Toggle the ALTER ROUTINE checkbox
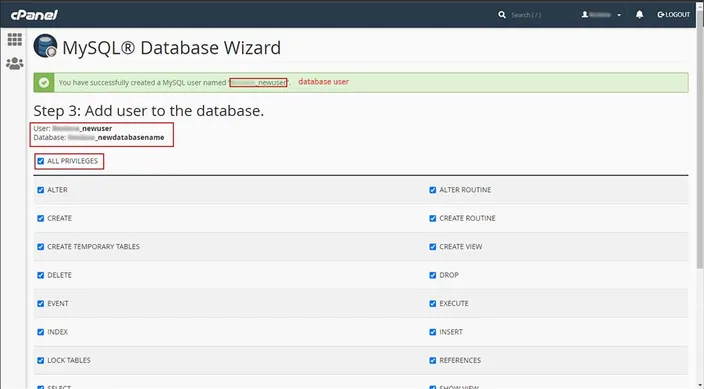The height and width of the screenshot is (389, 704). tap(433, 190)
